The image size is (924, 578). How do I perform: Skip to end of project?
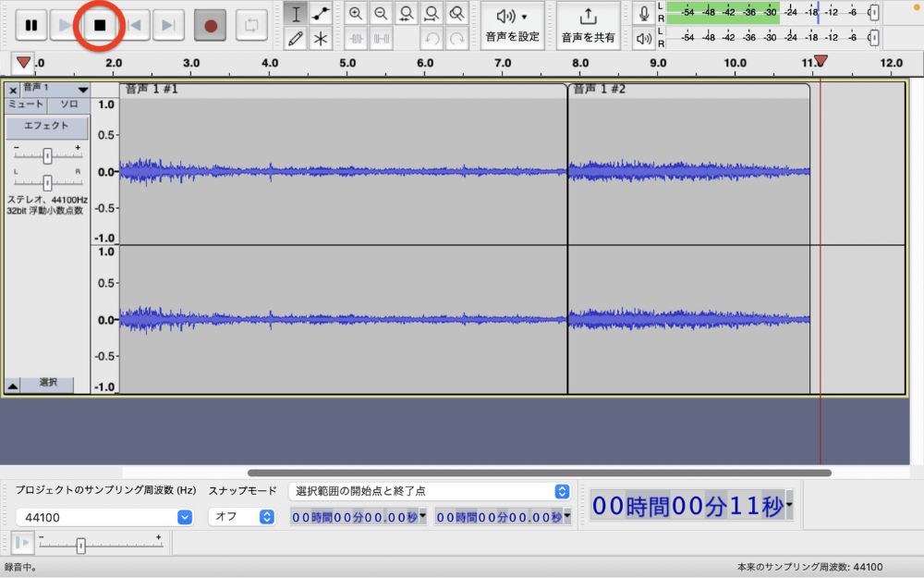coord(168,25)
